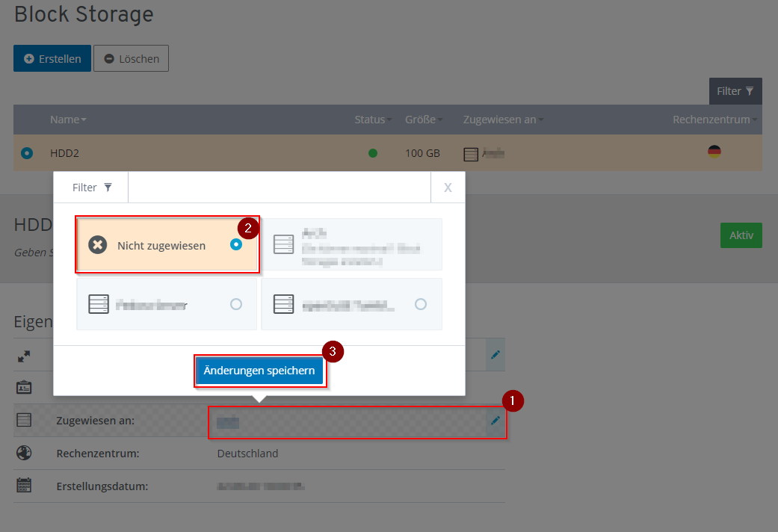Click the green Aktiv status button

(x=741, y=235)
